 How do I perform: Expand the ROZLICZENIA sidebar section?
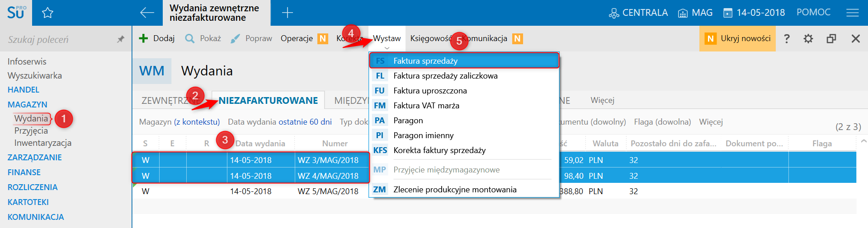click(33, 187)
